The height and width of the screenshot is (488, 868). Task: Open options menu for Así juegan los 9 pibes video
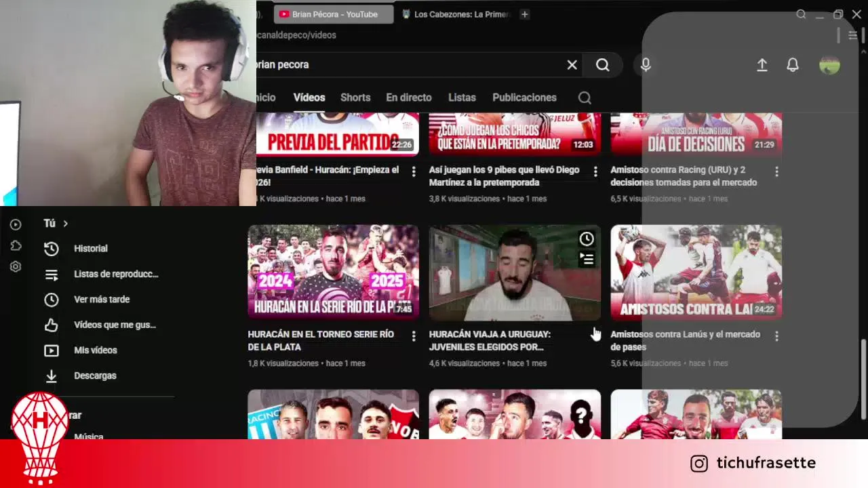595,171
